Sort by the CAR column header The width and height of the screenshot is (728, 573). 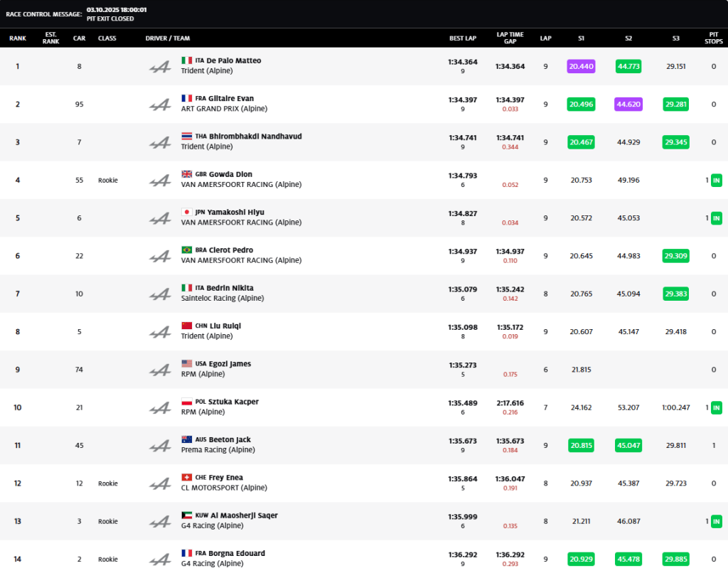point(79,38)
